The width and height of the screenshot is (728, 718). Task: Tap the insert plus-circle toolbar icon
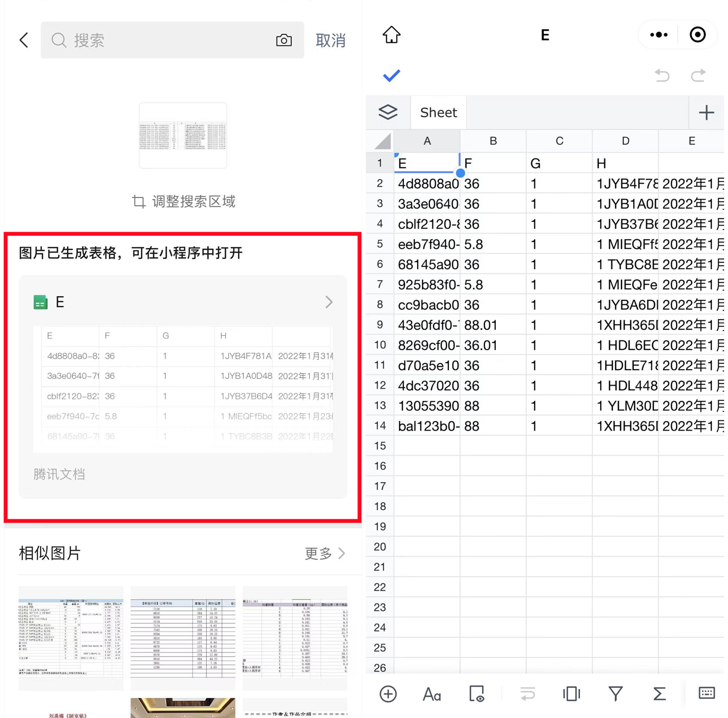(x=388, y=694)
